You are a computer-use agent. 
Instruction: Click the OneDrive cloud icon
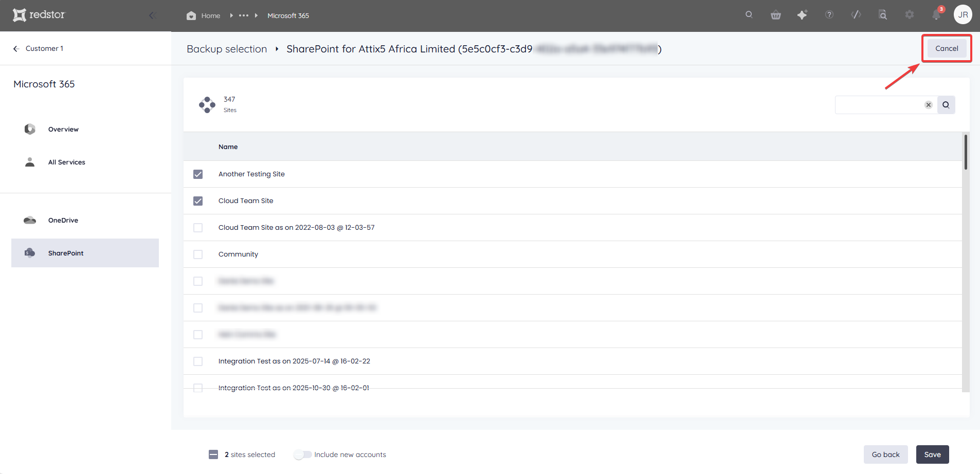[30, 220]
